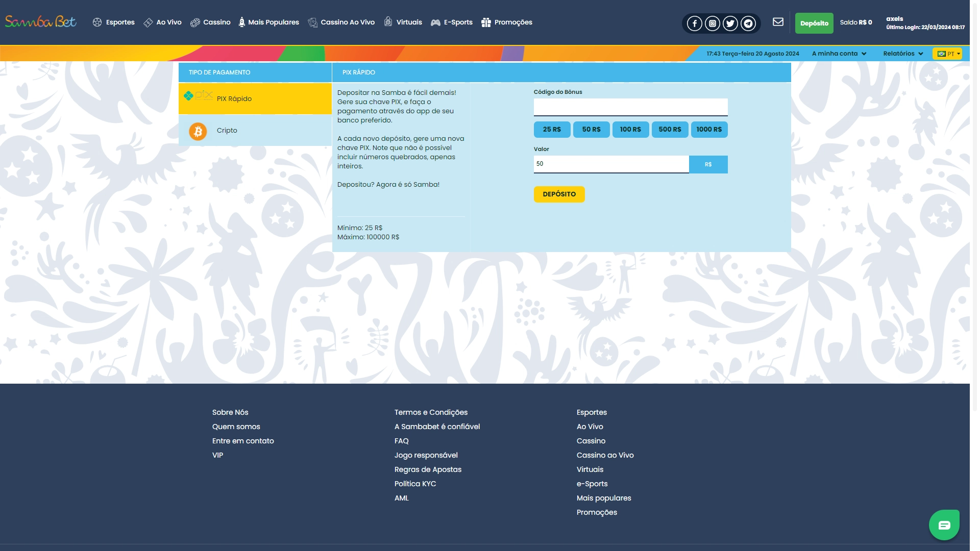Open the messages envelope icon
This screenshot has width=980, height=551.
(x=778, y=22)
